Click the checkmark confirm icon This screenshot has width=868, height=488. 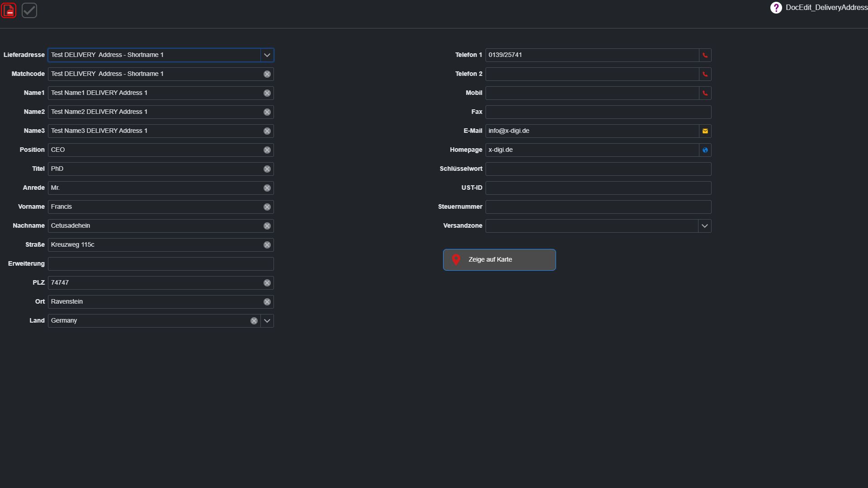[x=29, y=10]
